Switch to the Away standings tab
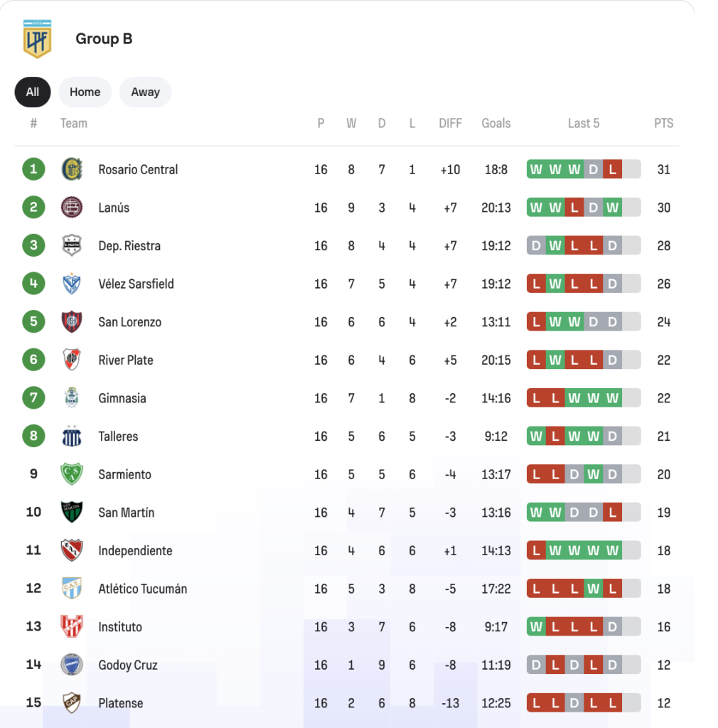The height and width of the screenshot is (728, 718). [x=145, y=92]
